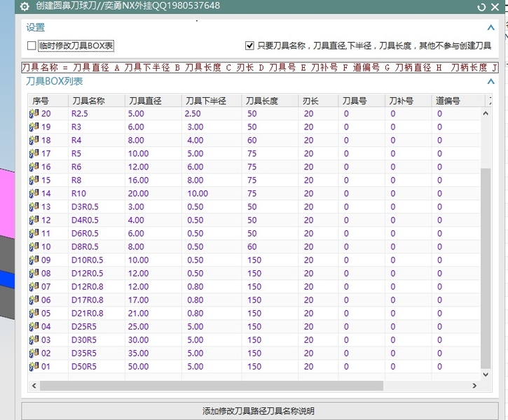Screen dimensions: 508x420
Task: Click the vertical scrollbar thumb
Action: pos(486,268)
